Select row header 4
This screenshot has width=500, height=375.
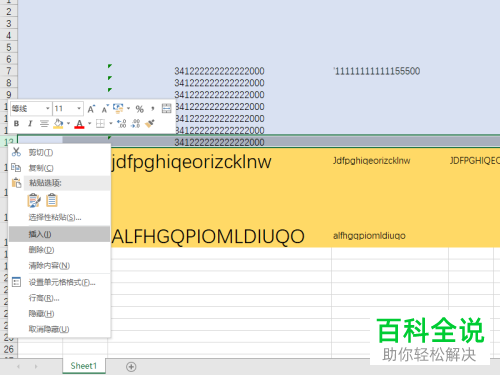(9, 35)
